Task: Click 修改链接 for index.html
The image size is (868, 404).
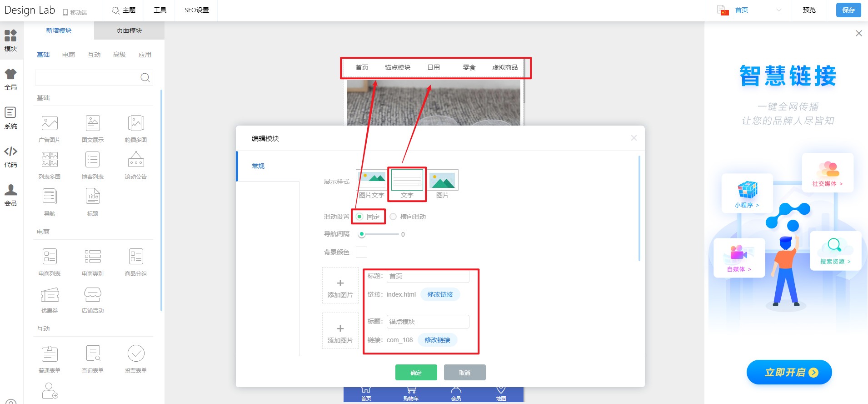Action: tap(440, 294)
